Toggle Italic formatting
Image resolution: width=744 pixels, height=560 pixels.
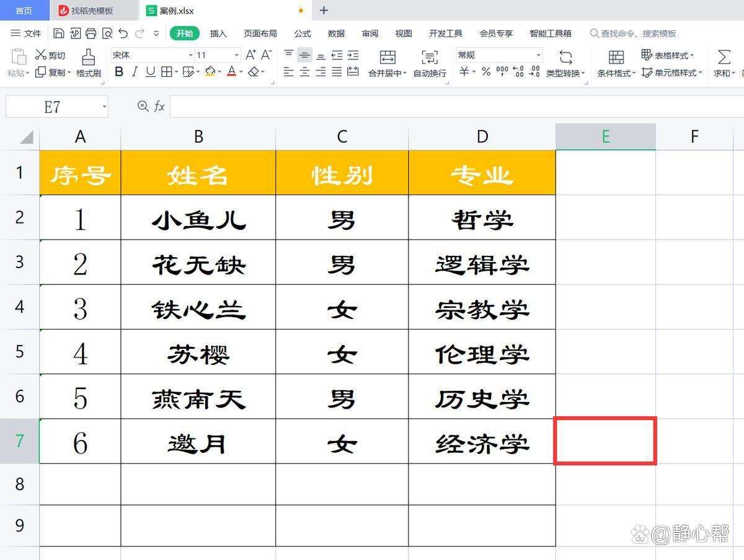(135, 72)
